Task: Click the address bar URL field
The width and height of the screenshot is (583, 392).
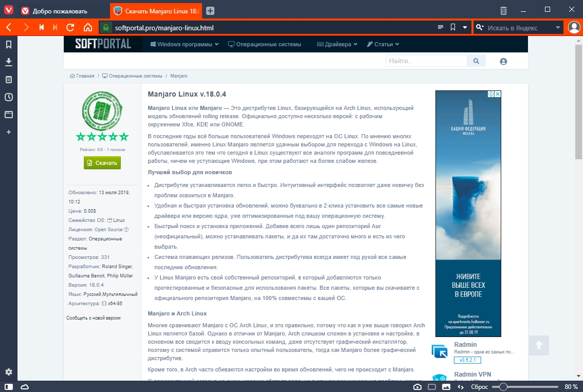Action: pyautogui.click(x=274, y=28)
